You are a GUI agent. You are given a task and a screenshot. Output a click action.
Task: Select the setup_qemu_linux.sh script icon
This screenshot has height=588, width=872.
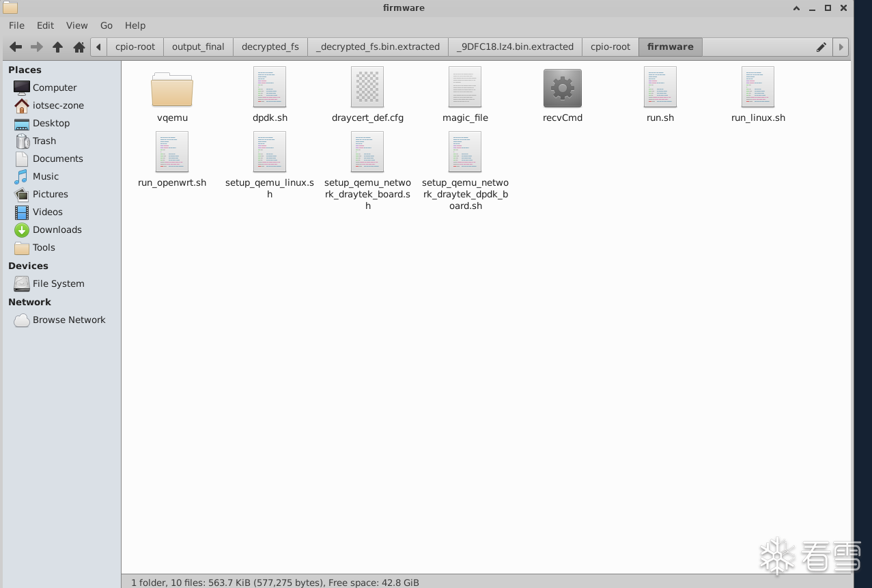[x=270, y=152]
